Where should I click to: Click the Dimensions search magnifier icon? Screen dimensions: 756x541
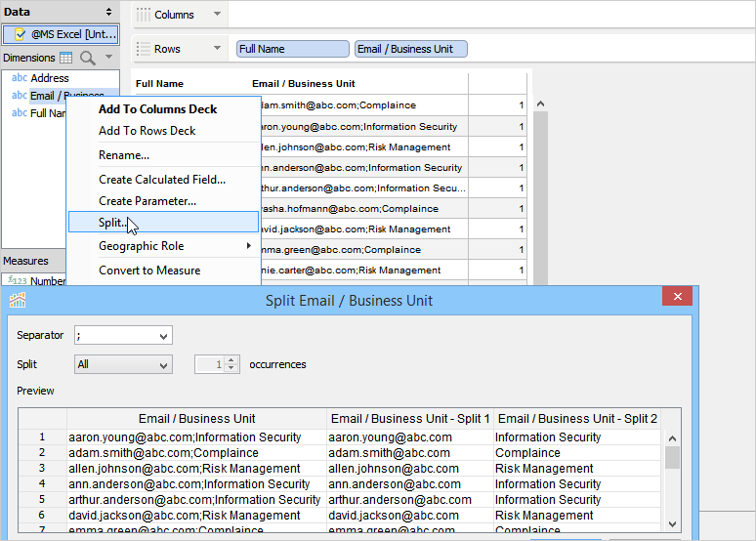(87, 58)
